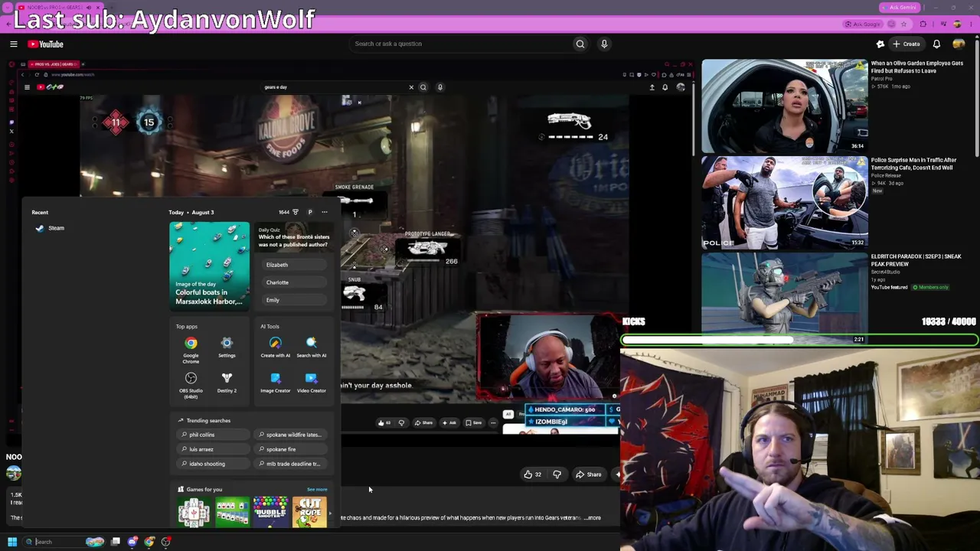980x551 pixels.
Task: Launch OBS Studio from Top apps
Action: [191, 386]
